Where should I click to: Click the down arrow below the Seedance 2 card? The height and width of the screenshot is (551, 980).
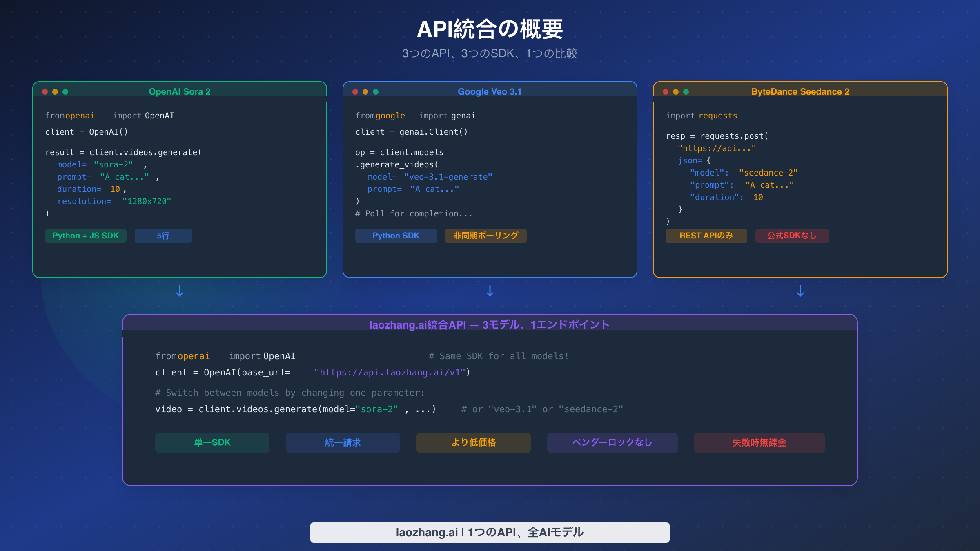(800, 291)
